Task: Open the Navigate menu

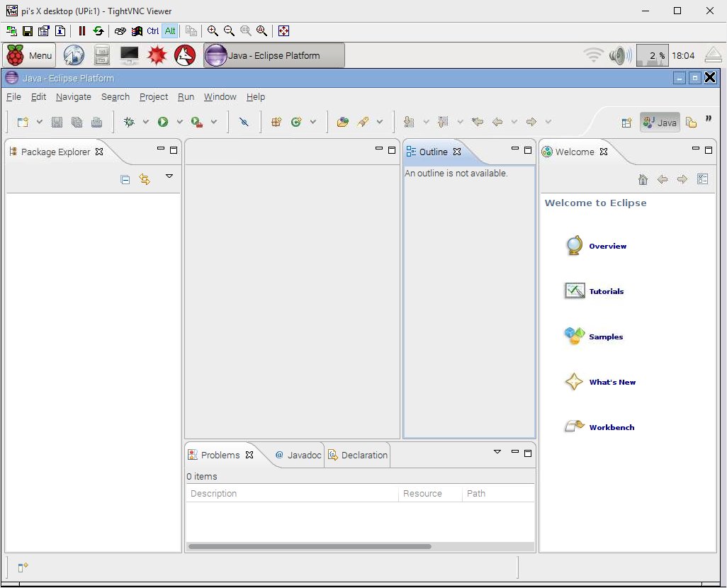Action: tap(73, 96)
